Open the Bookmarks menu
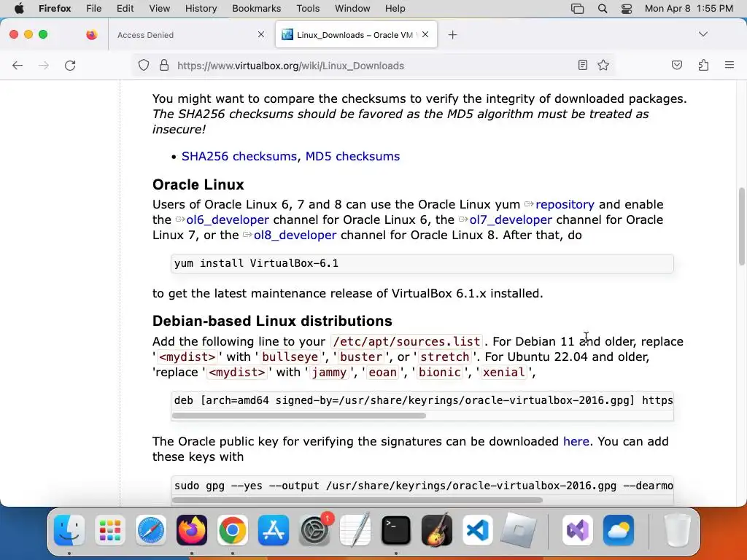The width and height of the screenshot is (747, 560). pos(256,9)
